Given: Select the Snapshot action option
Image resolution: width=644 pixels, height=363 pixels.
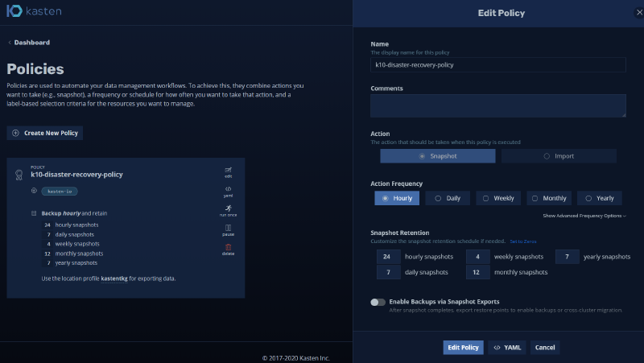Looking at the screenshot, I should pos(438,156).
